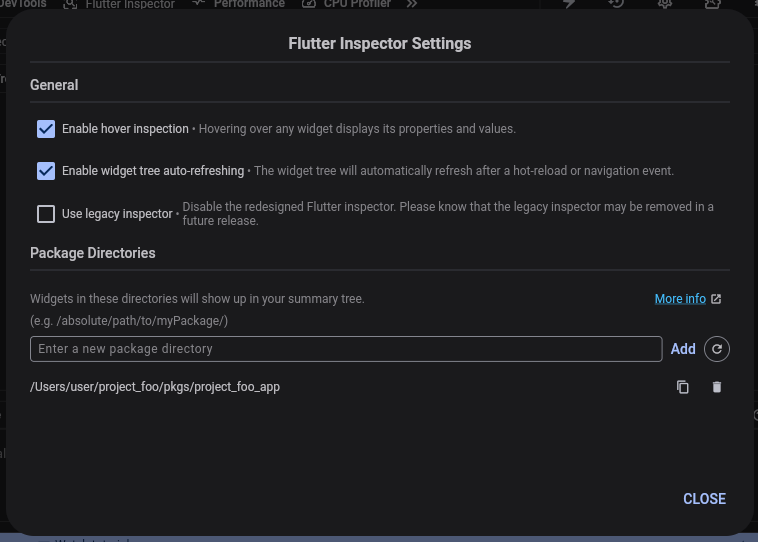Screen dimensions: 758x542
Task: Enable the Use legacy inspector checkbox
Action: 46,213
